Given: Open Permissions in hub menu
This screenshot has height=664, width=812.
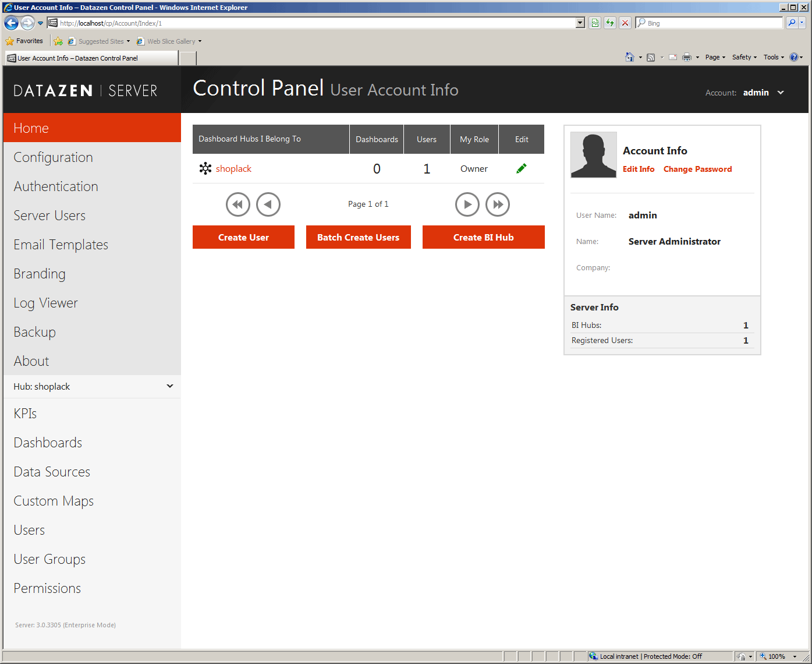Looking at the screenshot, I should click(92, 588).
